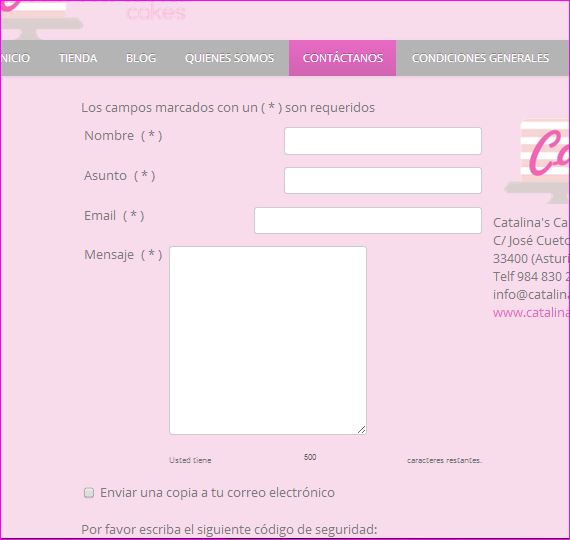Click the info@catalina email address
The height and width of the screenshot is (540, 570).
click(531, 295)
